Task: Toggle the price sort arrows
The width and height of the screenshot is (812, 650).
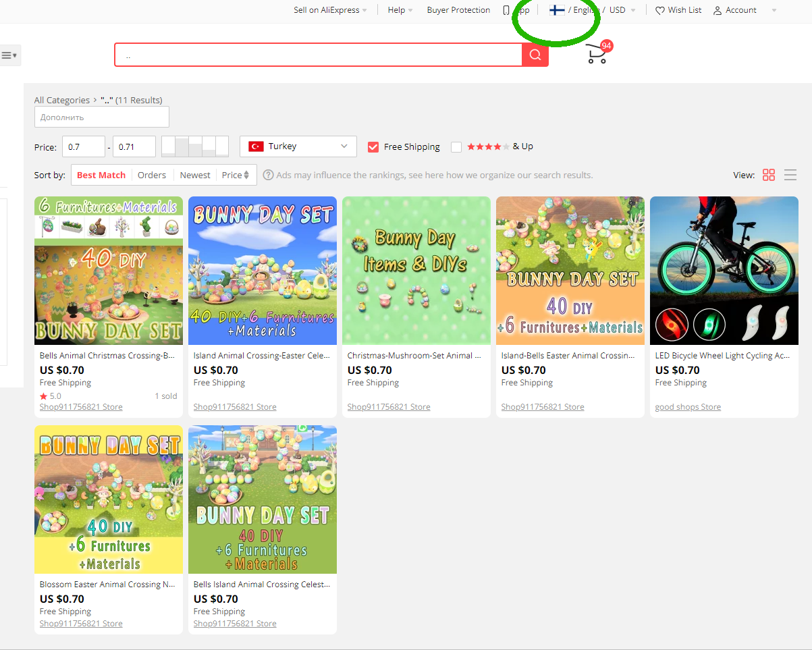Action: [x=246, y=175]
